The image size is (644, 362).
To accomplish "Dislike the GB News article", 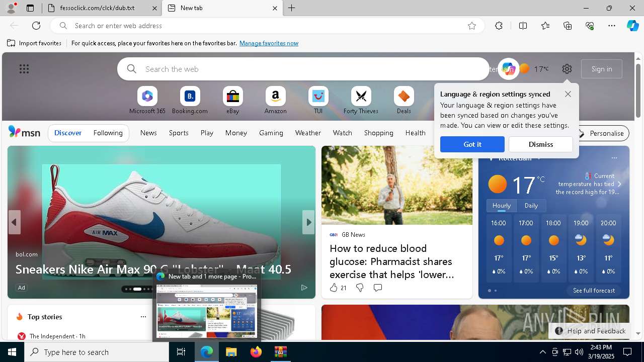I will click(360, 288).
